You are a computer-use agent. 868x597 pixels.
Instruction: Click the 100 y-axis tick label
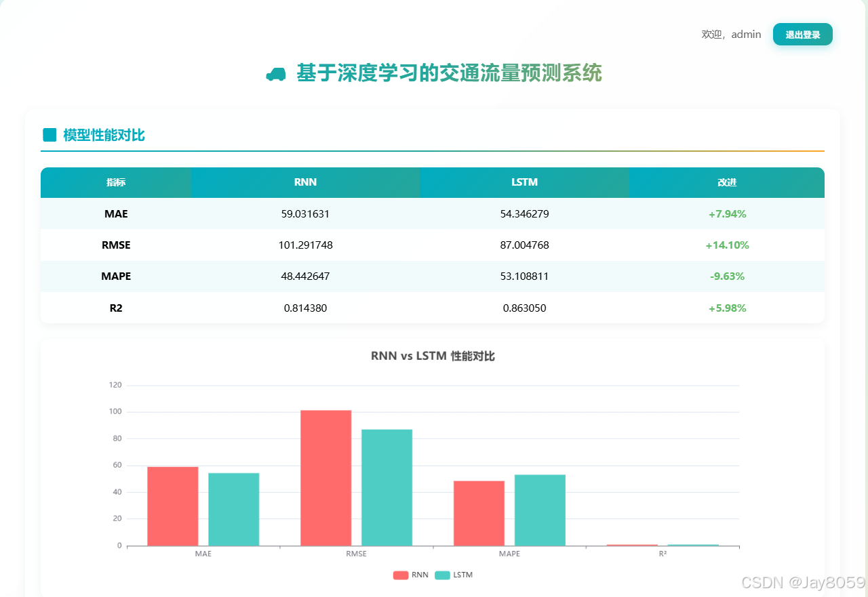tap(115, 411)
